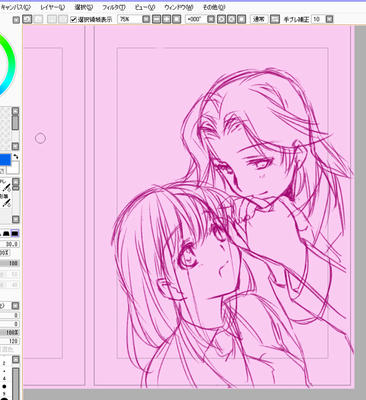
Task: Click the greyed-out Redo icon beside Undo
Action: click(x=38, y=19)
